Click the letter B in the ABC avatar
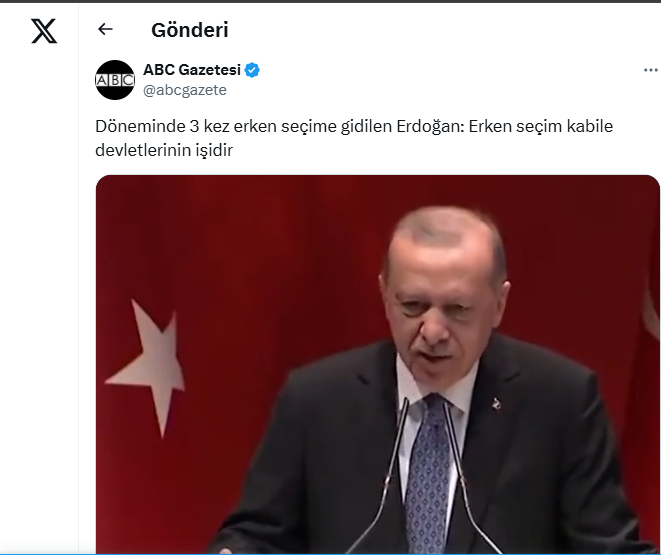The height and width of the screenshot is (555, 661). click(115, 80)
